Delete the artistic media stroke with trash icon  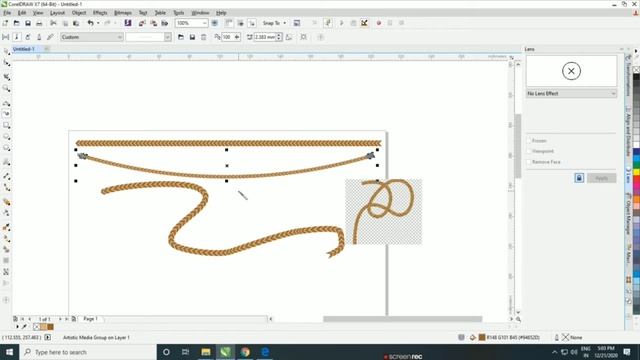tap(203, 37)
